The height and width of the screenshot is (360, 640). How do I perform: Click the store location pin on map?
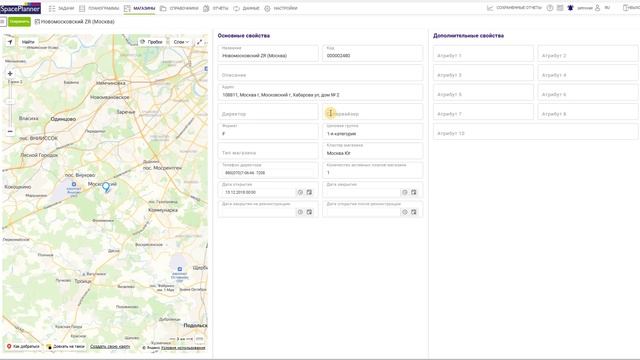(106, 187)
